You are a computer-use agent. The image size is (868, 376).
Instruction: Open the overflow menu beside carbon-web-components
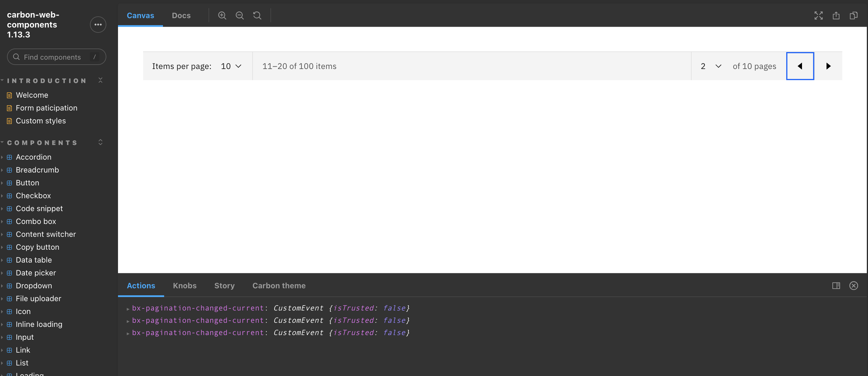(98, 24)
